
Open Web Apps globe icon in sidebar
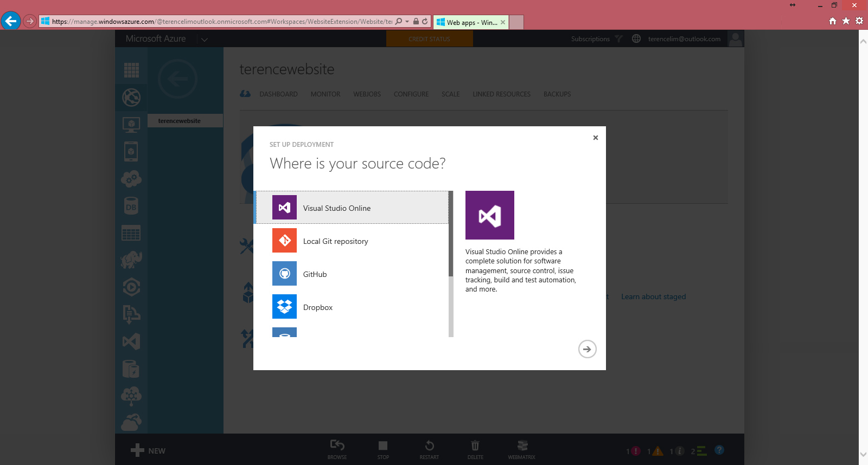(131, 98)
